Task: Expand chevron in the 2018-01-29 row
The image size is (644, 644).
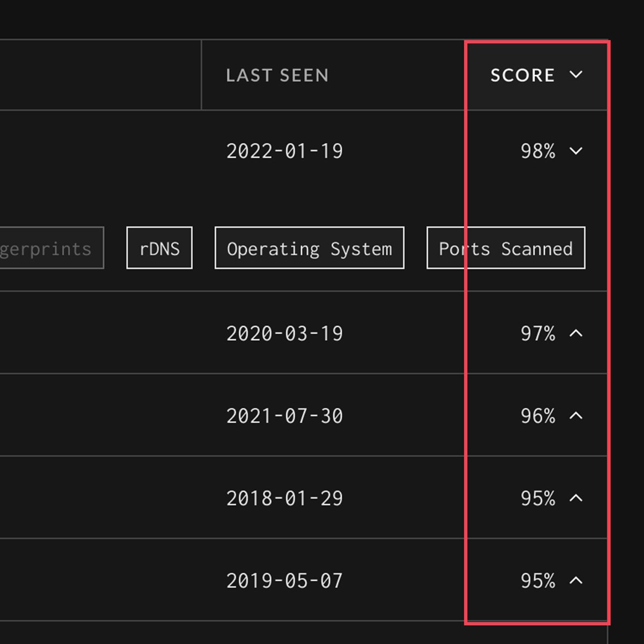Action: pos(576,498)
